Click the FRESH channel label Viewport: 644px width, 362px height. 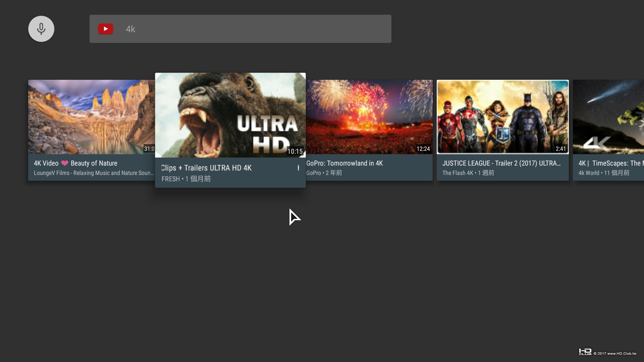point(170,179)
